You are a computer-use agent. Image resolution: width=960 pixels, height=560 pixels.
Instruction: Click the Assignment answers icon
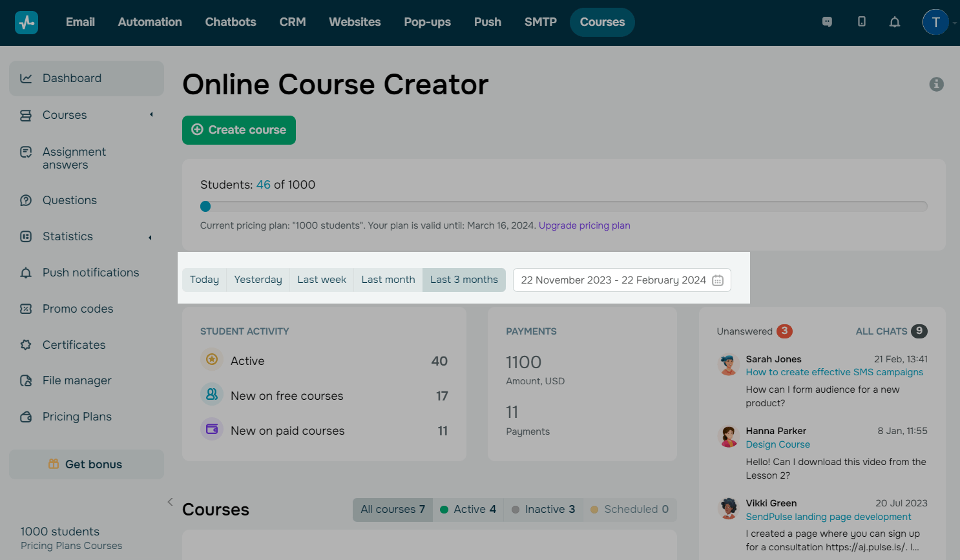point(26,152)
